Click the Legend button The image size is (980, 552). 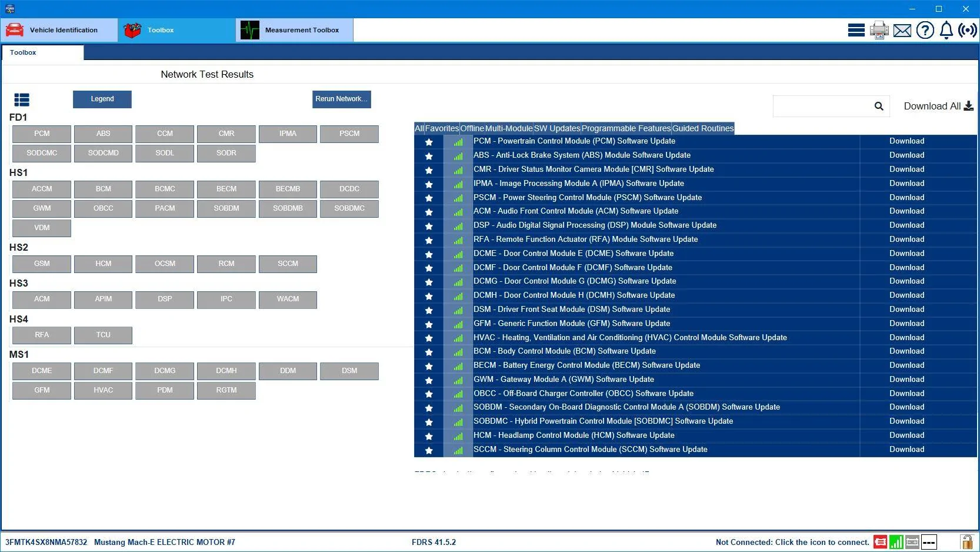[x=102, y=99]
